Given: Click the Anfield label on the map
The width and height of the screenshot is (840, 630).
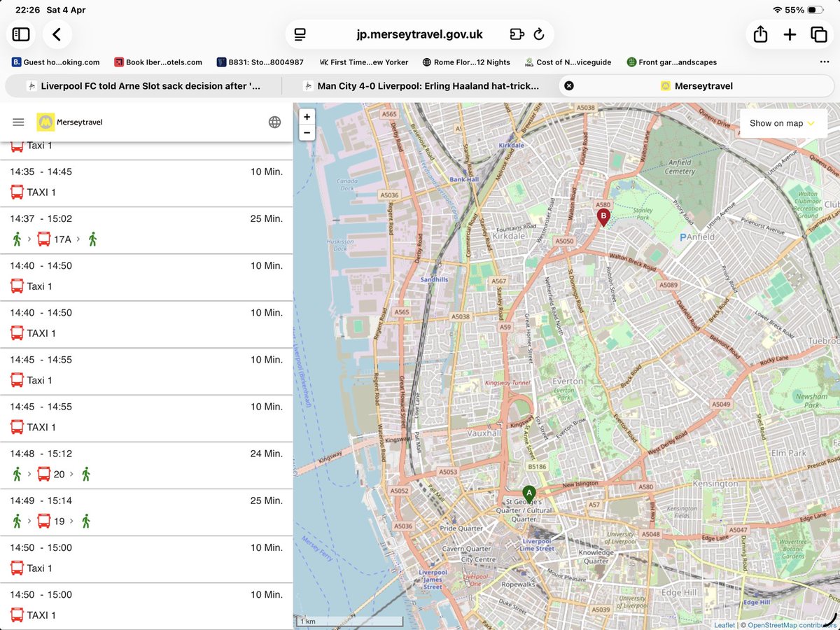Looking at the screenshot, I should pyautogui.click(x=700, y=237).
